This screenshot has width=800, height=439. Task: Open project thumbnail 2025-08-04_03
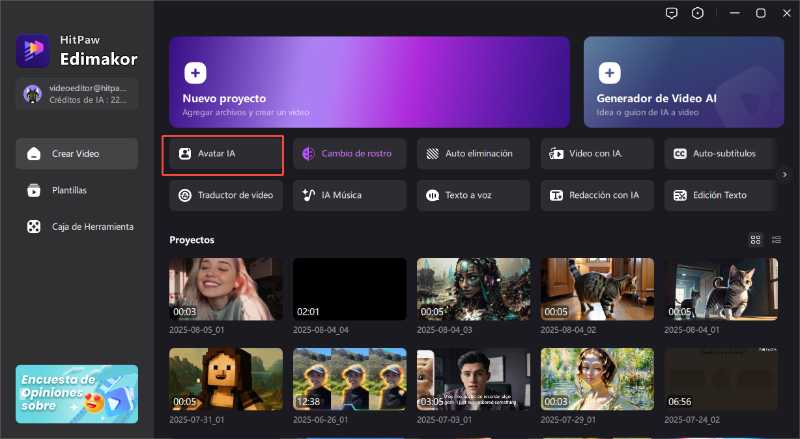[x=473, y=290]
